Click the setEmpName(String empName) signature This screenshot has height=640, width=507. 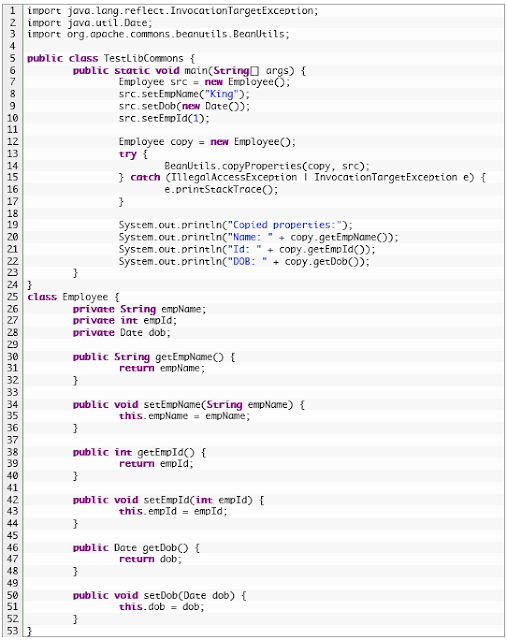[189, 405]
